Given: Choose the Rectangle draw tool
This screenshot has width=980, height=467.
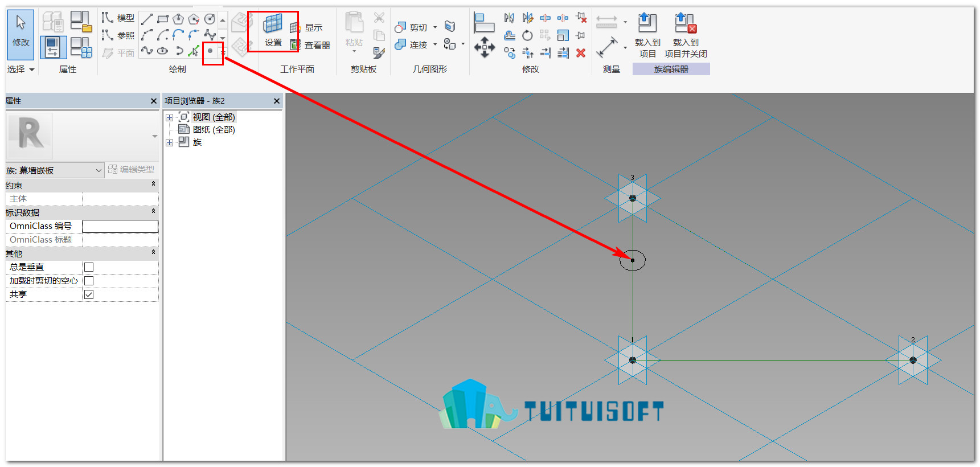Looking at the screenshot, I should click(x=163, y=19).
